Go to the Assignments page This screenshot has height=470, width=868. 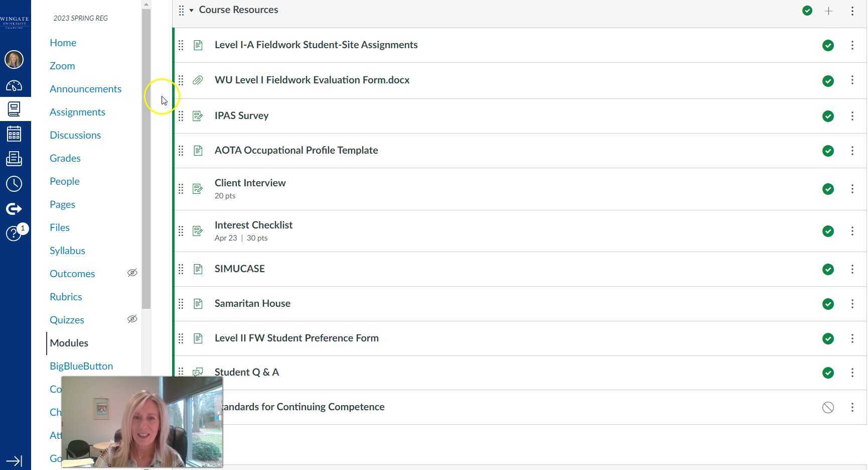(77, 111)
